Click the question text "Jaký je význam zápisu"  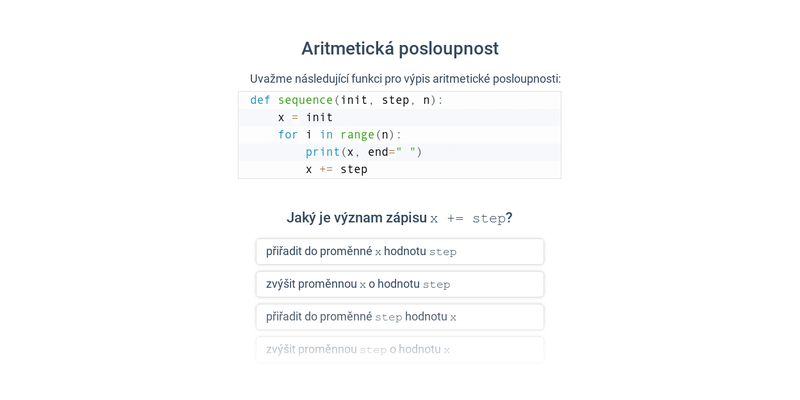[356, 218]
